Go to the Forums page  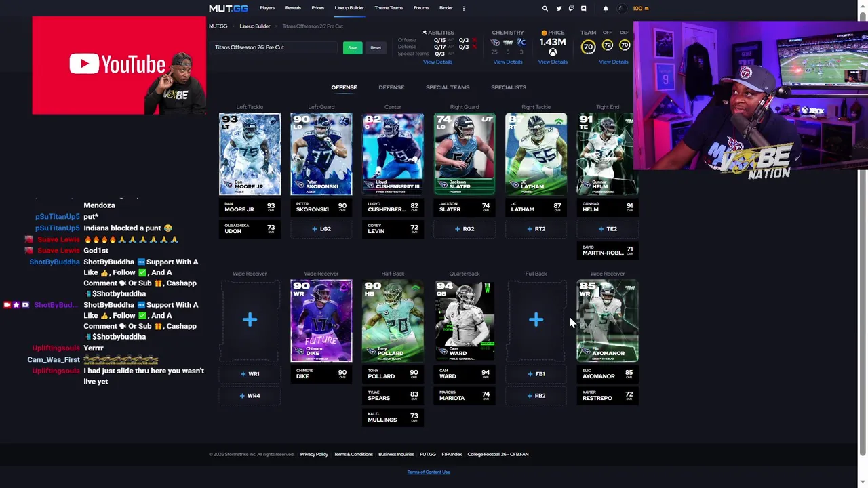click(x=421, y=8)
